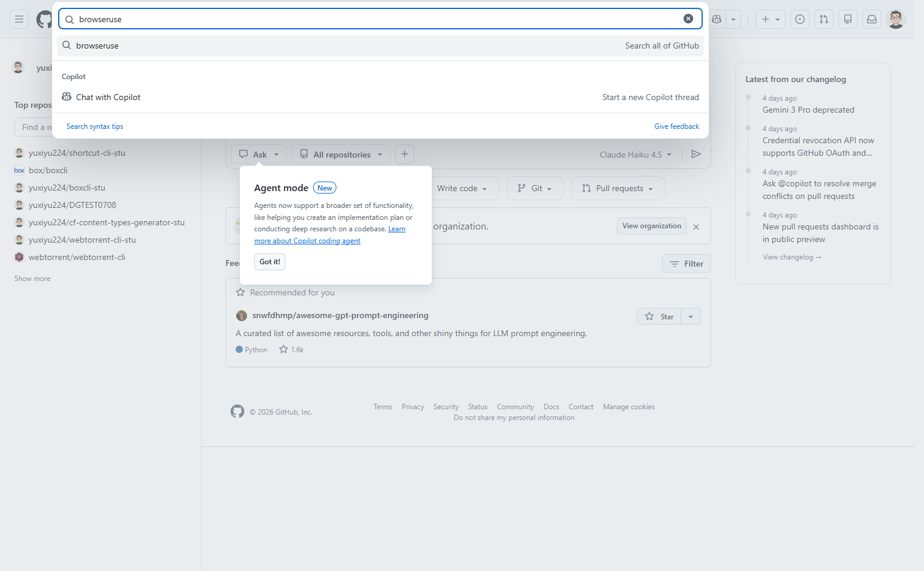Image resolution: width=924 pixels, height=571 pixels.
Task: Choose a model from Claude Haiku 4.5 dropdown
Action: 636,155
